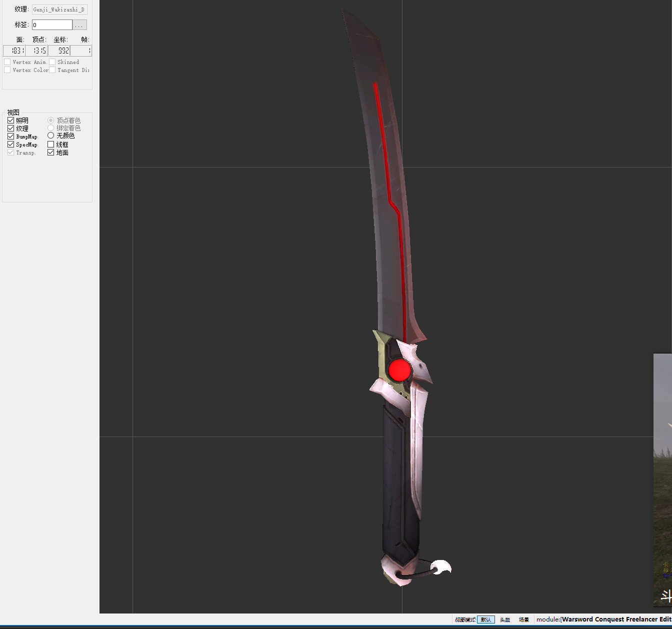The image size is (672, 629).
Task: Enable the 线框 wireframe checkbox
Action: coord(50,144)
